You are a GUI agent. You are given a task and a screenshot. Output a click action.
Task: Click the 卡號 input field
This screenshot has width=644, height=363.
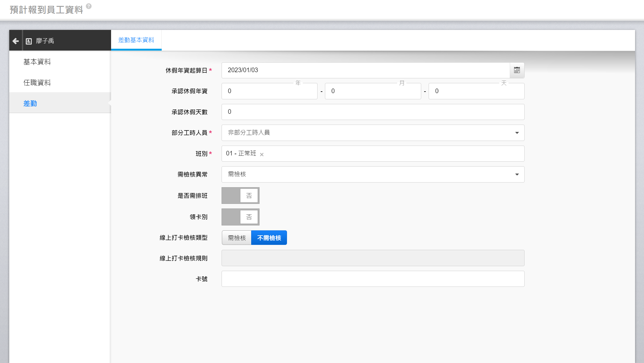pyautogui.click(x=372, y=279)
